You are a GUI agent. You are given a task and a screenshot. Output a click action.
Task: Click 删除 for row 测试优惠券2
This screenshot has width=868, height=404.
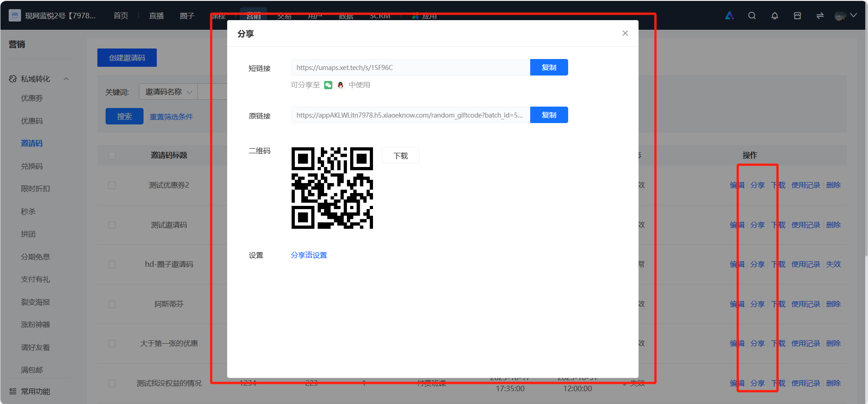tap(833, 185)
